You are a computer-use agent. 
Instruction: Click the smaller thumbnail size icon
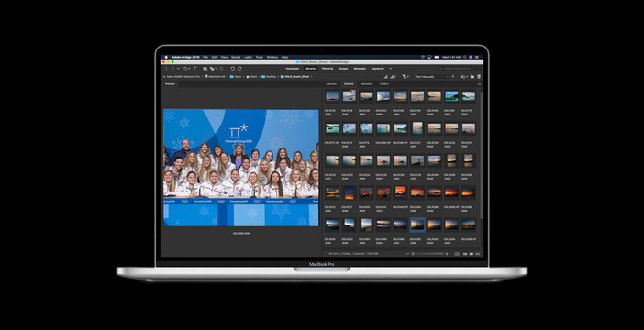408,254
